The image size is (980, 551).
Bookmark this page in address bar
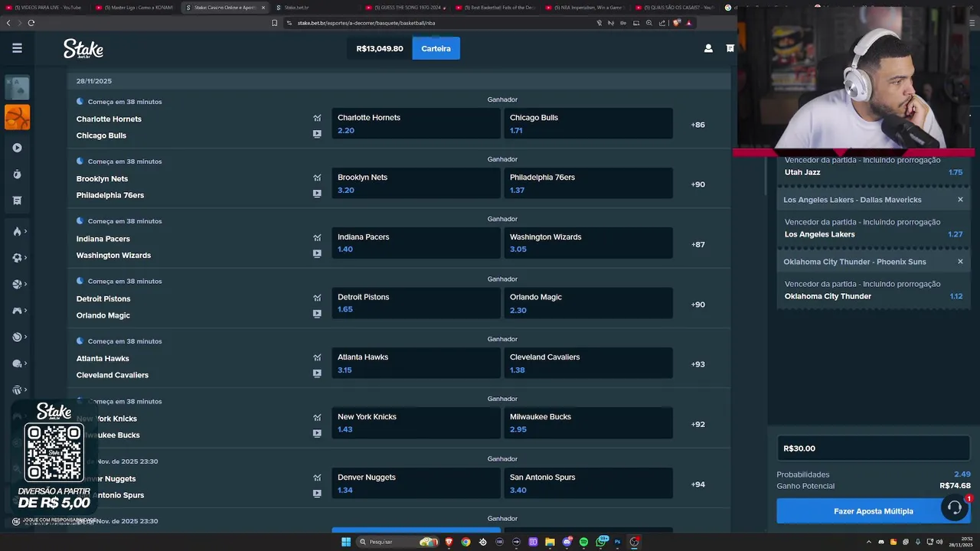(x=274, y=23)
